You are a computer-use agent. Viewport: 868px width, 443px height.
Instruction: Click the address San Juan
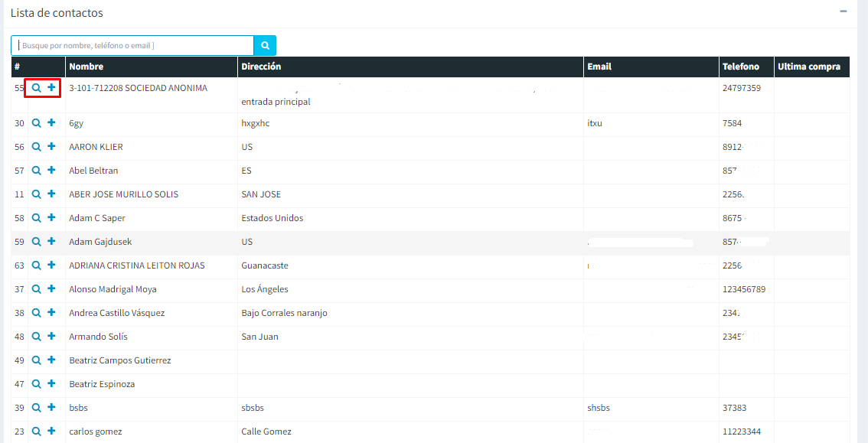(259, 337)
